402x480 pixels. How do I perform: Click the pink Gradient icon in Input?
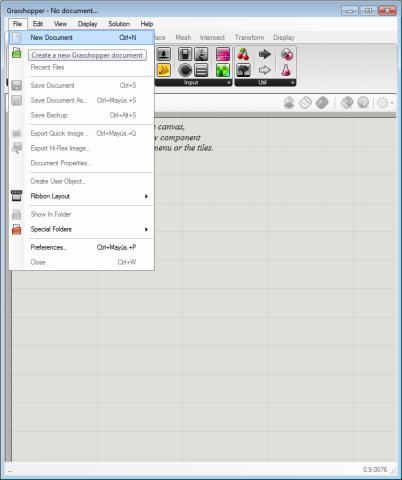tap(223, 54)
